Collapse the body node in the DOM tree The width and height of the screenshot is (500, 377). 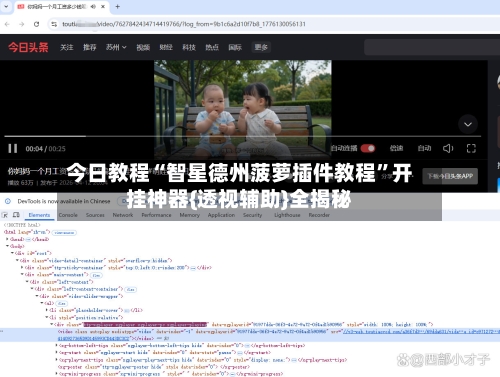[x=7, y=246]
